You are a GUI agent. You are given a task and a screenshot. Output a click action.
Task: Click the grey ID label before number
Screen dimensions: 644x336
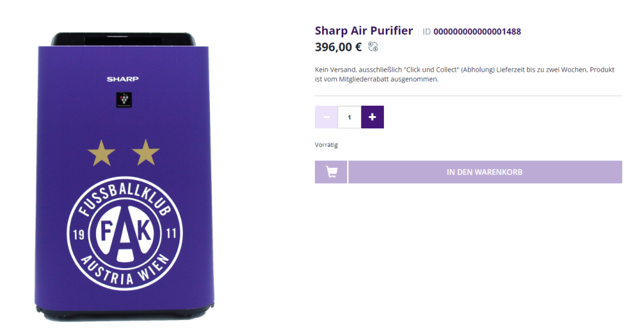click(427, 32)
